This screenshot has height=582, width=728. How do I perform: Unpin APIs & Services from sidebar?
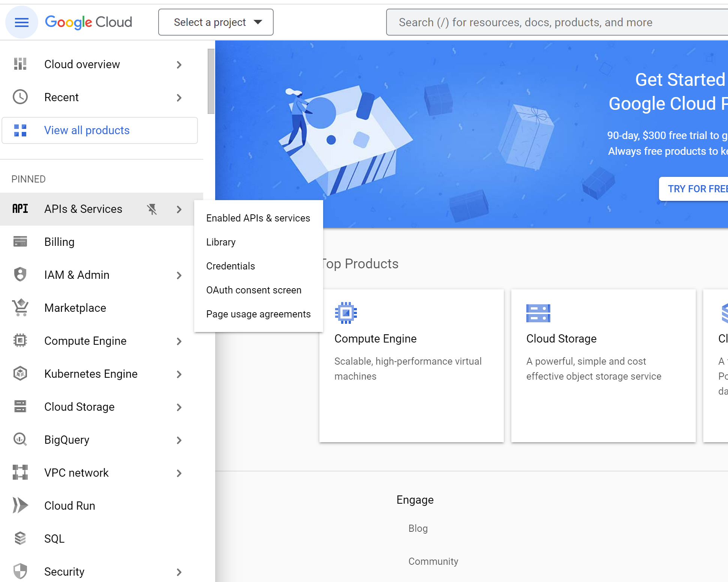point(152,209)
